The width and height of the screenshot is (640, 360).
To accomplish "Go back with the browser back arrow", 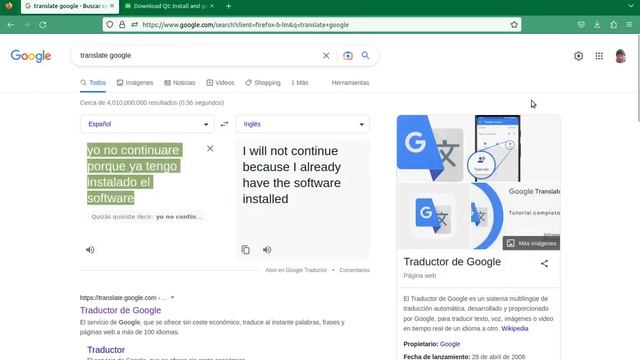I will [x=11, y=25].
